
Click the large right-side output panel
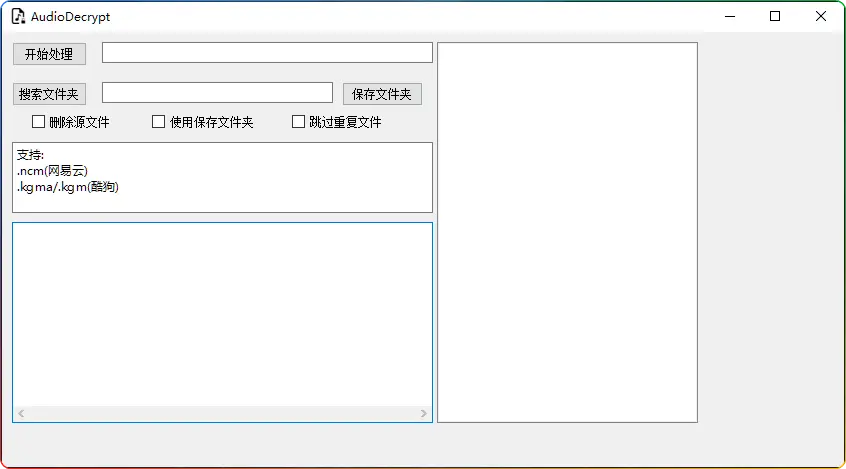(567, 232)
